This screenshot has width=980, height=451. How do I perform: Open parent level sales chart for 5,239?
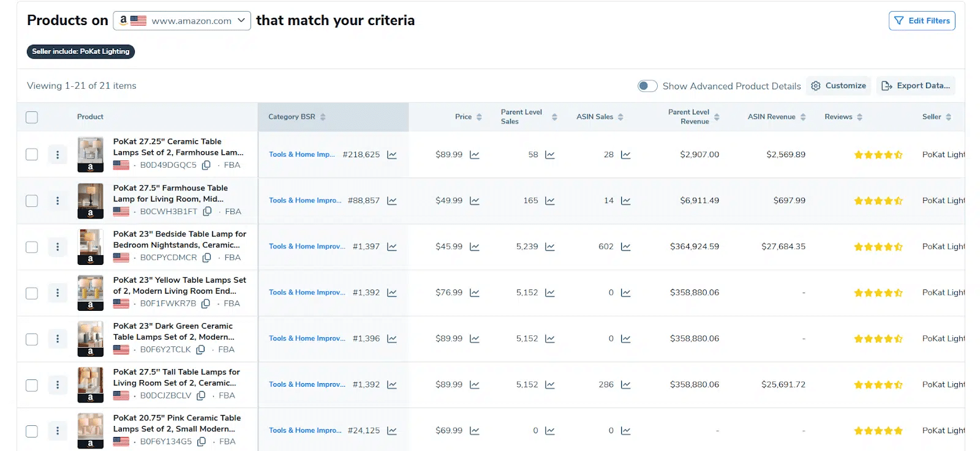(549, 247)
